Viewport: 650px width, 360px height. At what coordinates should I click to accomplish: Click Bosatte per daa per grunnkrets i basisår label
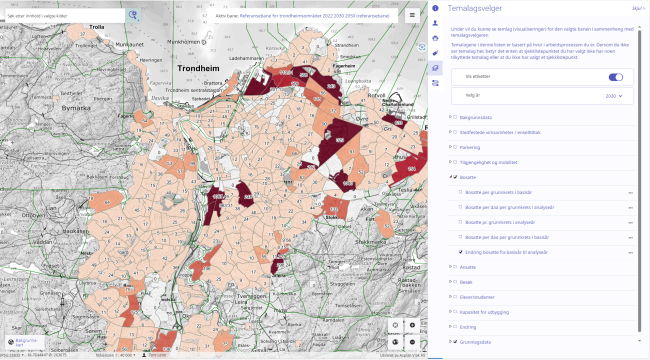[507, 237]
